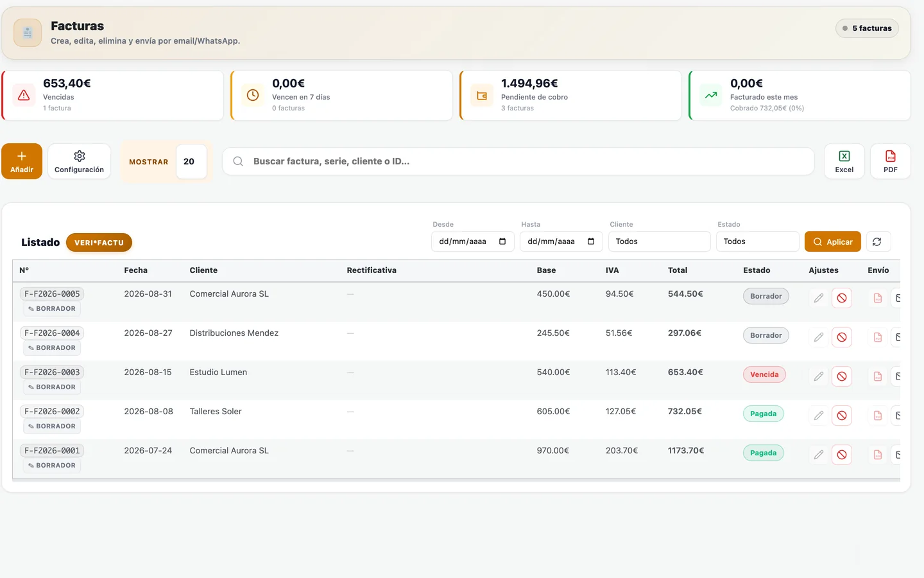The width and height of the screenshot is (924, 578).
Task: Open the Desde date picker
Action: 472,241
